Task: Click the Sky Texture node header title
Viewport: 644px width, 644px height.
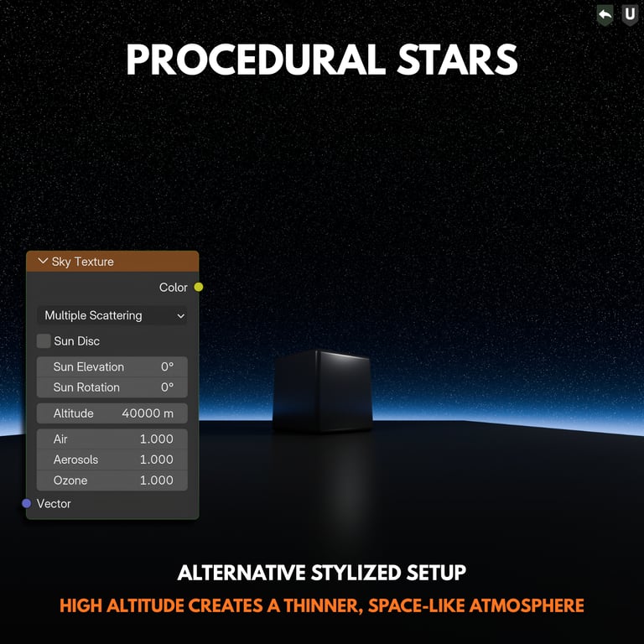Action: point(82,262)
